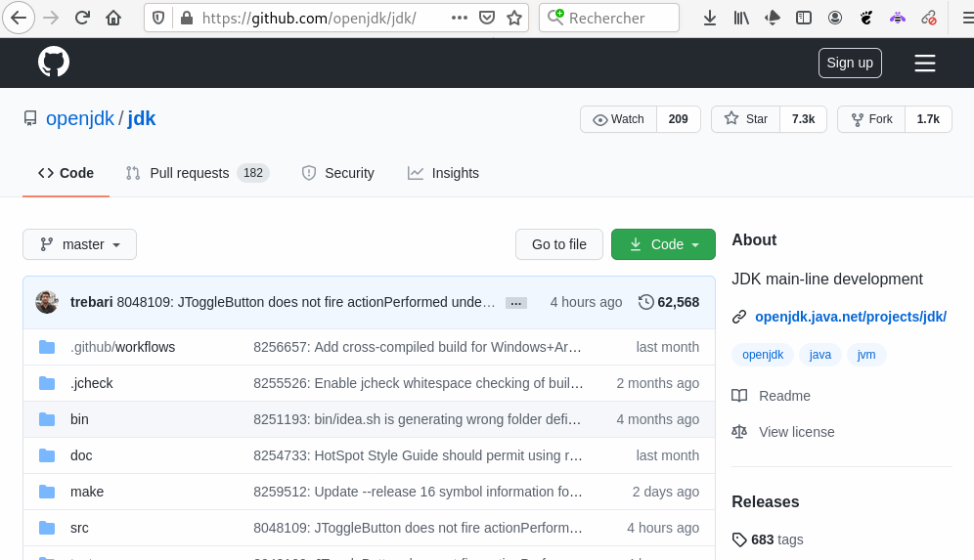
Task: Click the GitHub Octocat logo
Action: [54, 63]
